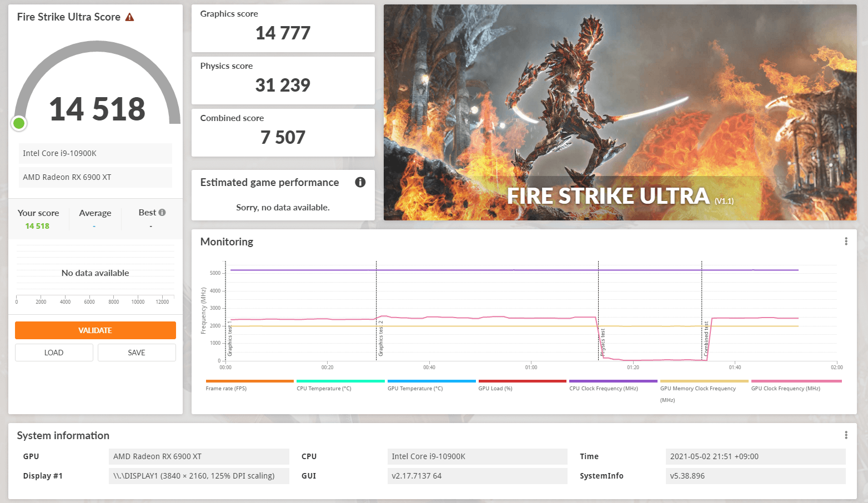Click the Sorry, no data available message
Screen dimensions: 868x503
click(x=283, y=208)
